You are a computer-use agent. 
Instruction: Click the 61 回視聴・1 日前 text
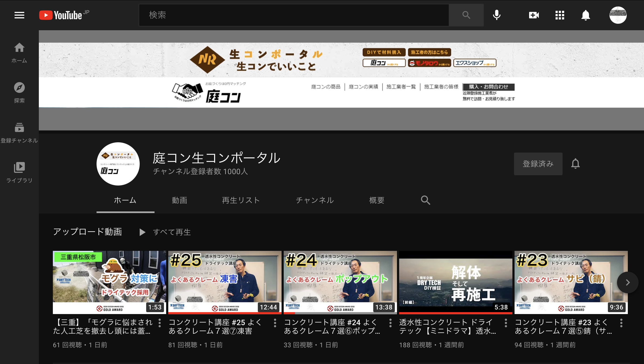click(x=80, y=345)
